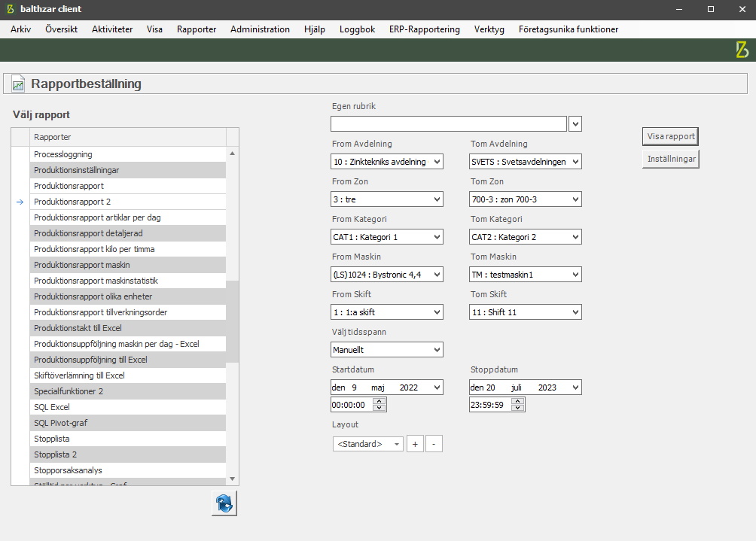
Task: Open the ERP-Rapportering menu
Action: pyautogui.click(x=424, y=29)
